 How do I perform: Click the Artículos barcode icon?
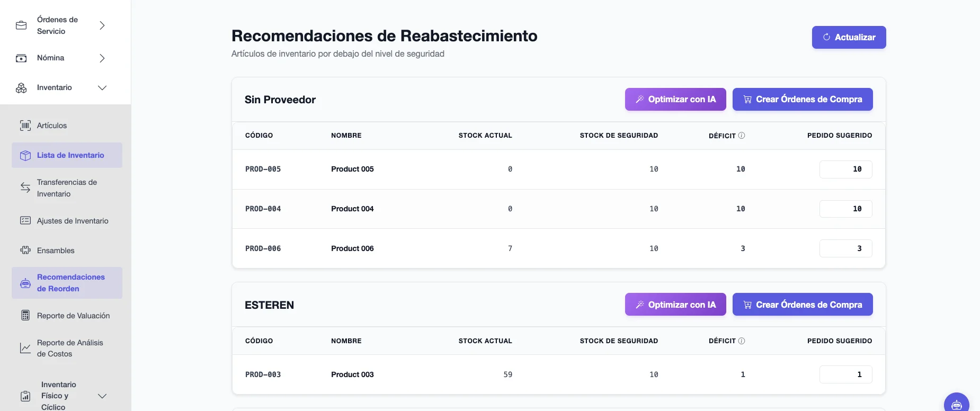point(25,126)
